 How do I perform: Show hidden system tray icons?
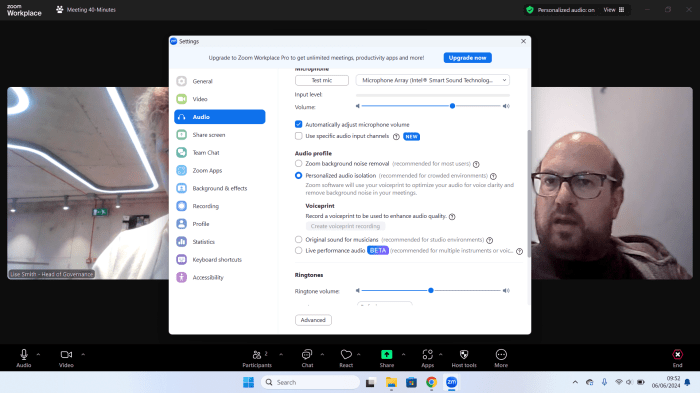[575, 382]
